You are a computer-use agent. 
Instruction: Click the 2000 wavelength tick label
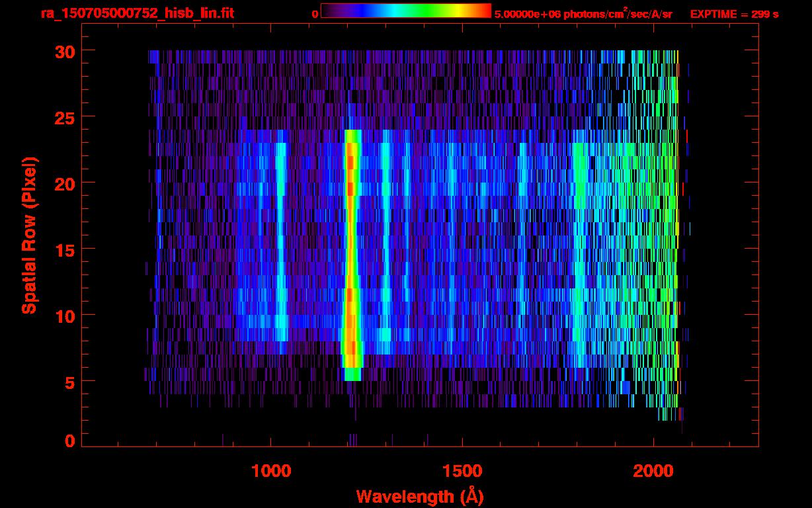653,471
